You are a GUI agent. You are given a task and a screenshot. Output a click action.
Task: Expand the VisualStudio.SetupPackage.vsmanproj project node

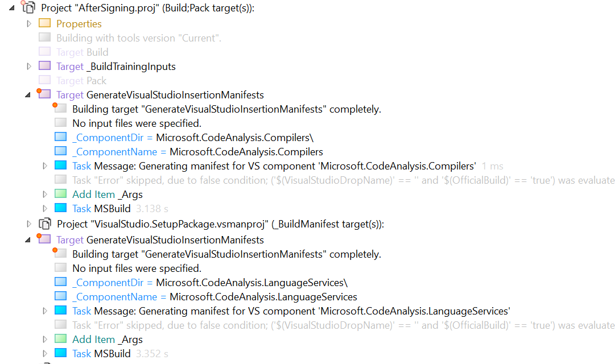[x=28, y=224]
